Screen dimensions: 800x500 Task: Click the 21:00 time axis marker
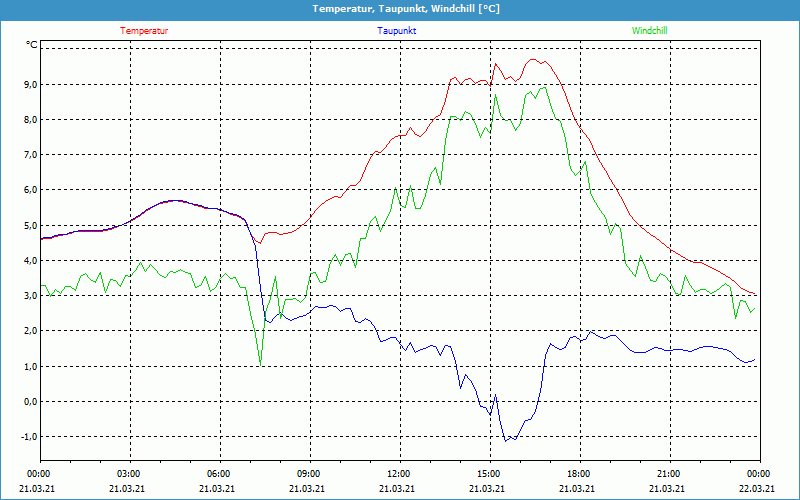(x=668, y=474)
